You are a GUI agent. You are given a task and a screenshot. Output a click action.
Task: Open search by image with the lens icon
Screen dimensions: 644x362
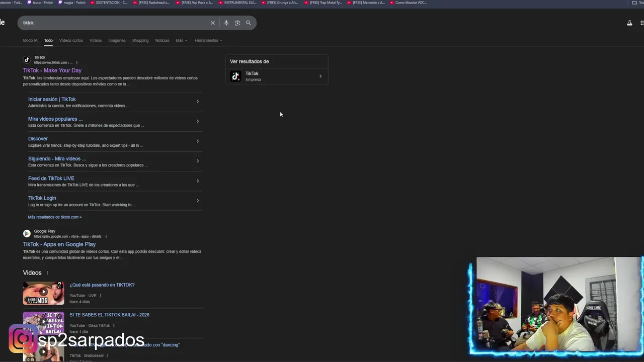tap(237, 23)
